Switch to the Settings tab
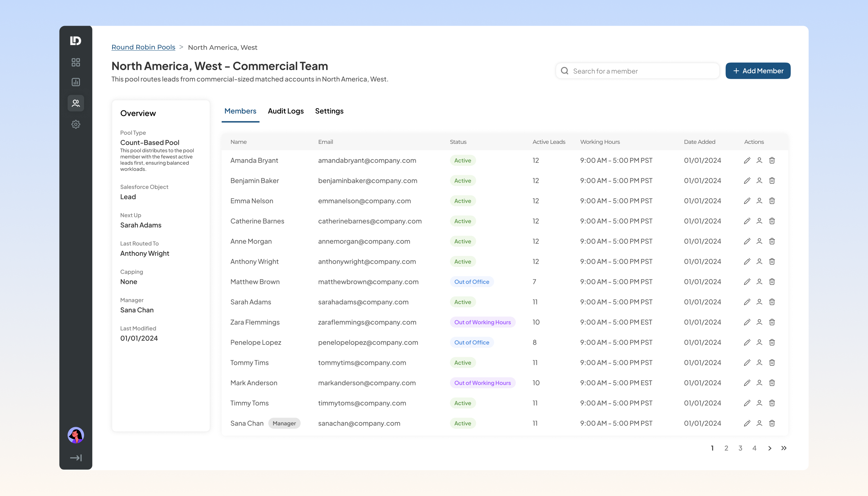Viewport: 868px width, 496px height. pos(329,111)
